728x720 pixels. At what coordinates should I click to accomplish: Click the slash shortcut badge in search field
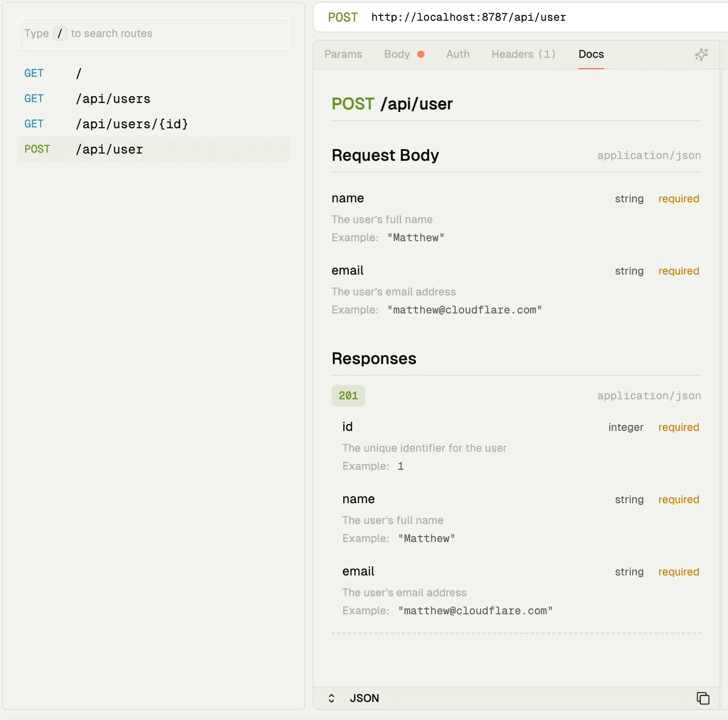click(60, 33)
